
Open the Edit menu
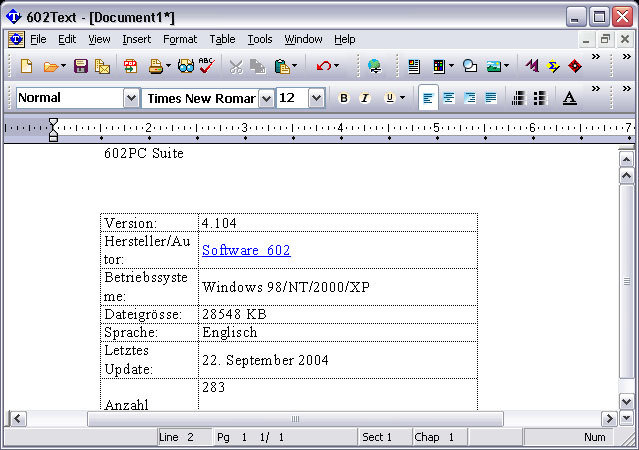click(67, 39)
